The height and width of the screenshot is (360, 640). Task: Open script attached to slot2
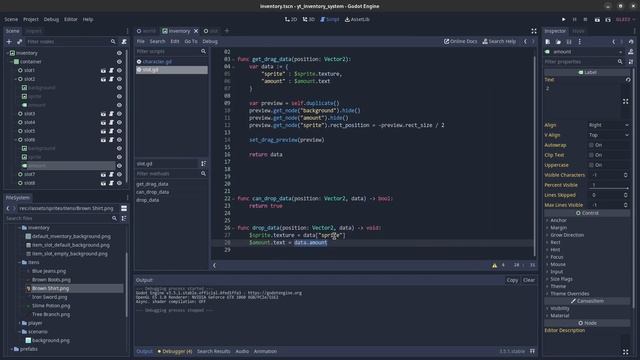pos(111,79)
